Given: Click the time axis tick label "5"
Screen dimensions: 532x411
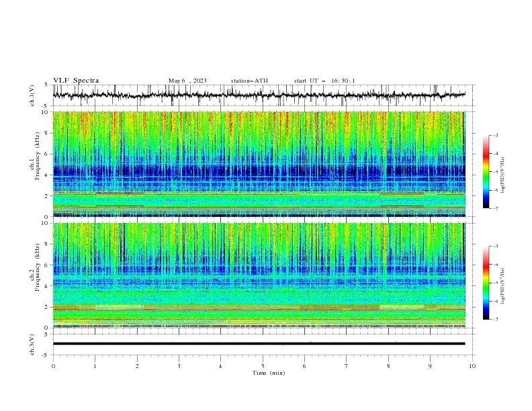Looking at the screenshot, I should click(263, 366).
